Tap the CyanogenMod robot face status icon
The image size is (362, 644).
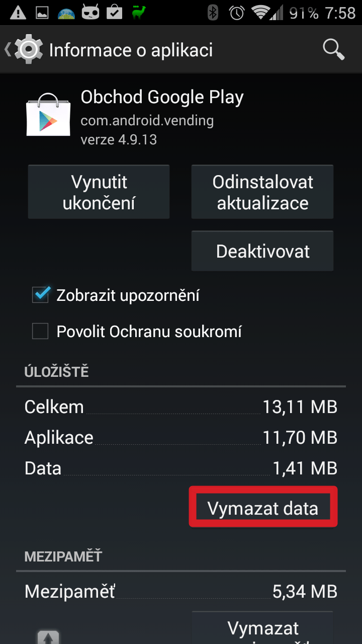pos(91,13)
